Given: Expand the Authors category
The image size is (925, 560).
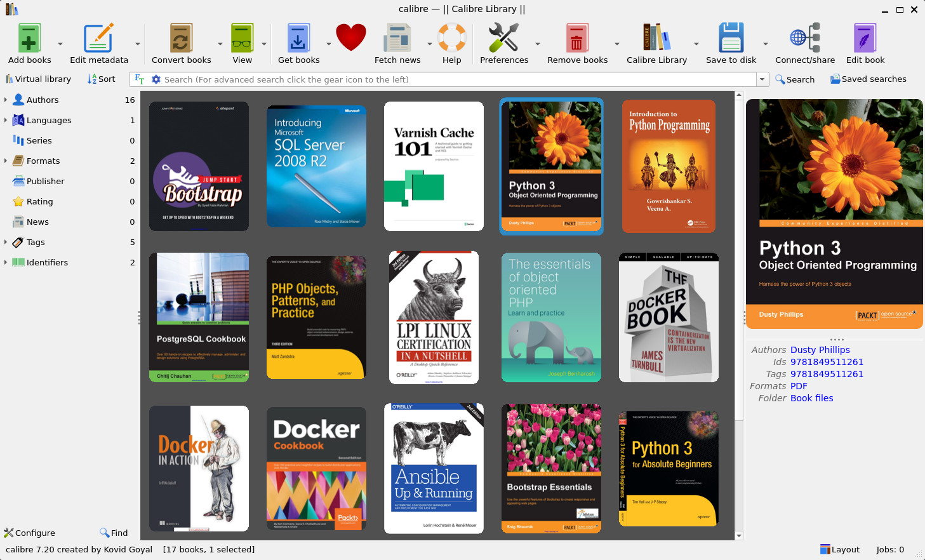Looking at the screenshot, I should (x=6, y=100).
